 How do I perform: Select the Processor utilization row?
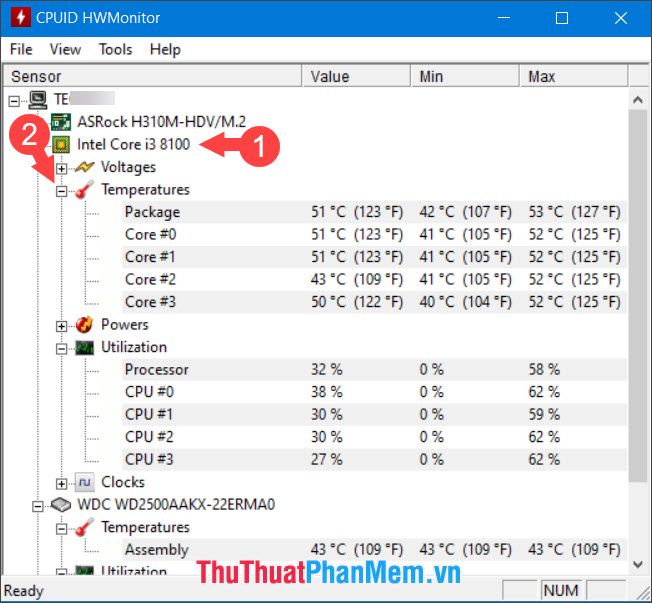(x=374, y=369)
